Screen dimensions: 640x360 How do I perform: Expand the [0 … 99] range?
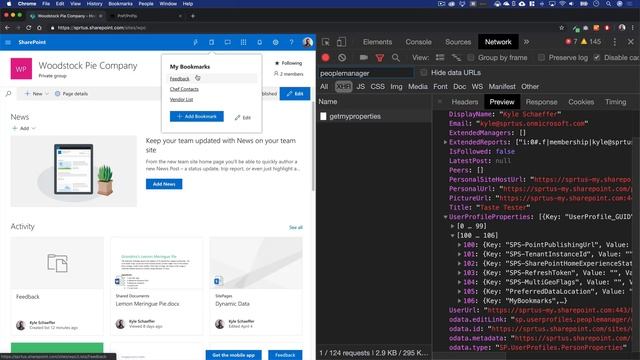453,226
